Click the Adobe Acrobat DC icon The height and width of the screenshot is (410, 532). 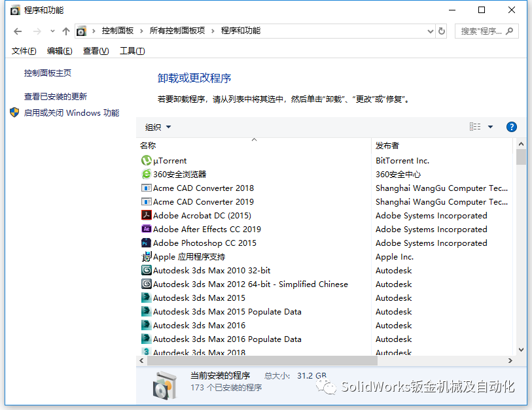click(x=146, y=215)
